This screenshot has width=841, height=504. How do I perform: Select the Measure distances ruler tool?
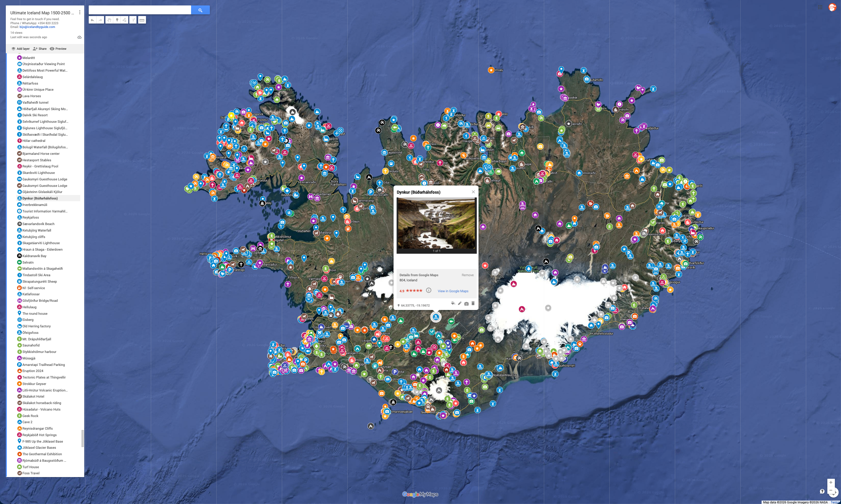142,20
